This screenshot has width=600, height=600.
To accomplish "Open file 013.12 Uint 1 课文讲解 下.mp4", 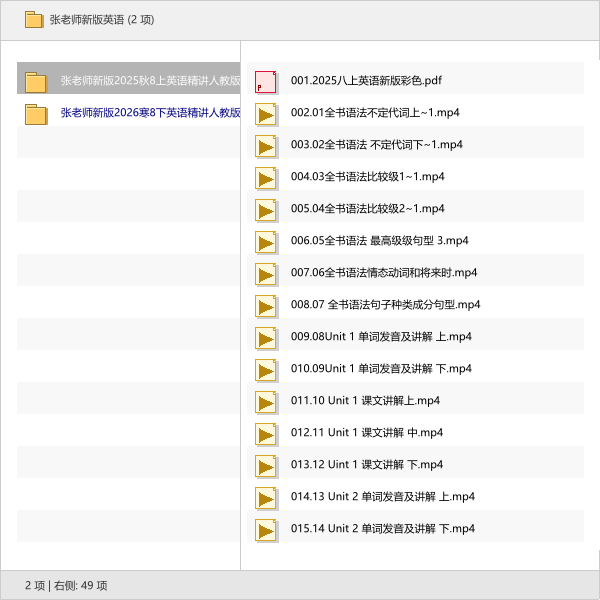I will pos(366,465).
